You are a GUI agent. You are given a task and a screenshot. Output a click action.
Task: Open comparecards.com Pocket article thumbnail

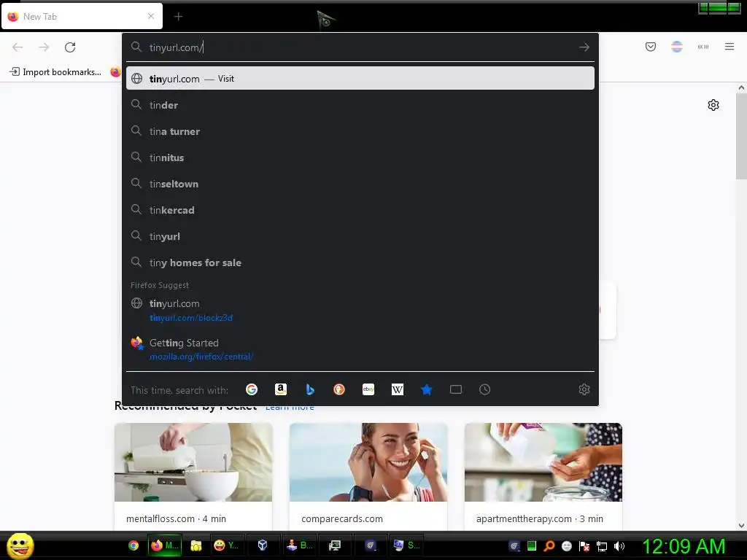coord(368,462)
